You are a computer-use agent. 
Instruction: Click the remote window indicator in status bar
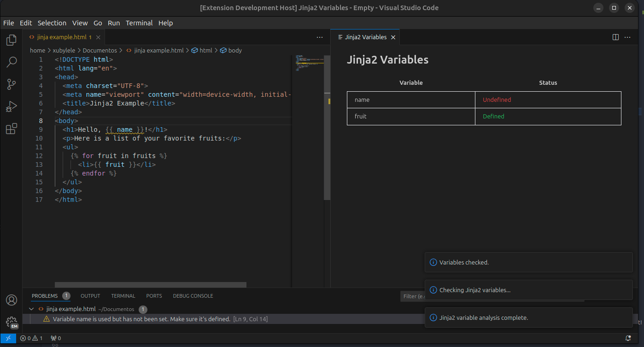pos(8,338)
